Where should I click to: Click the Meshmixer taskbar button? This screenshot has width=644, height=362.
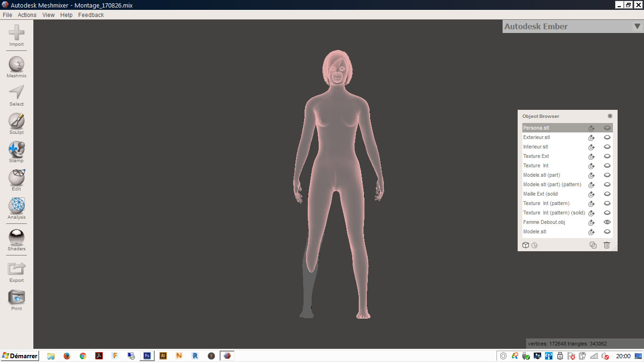[x=227, y=356]
